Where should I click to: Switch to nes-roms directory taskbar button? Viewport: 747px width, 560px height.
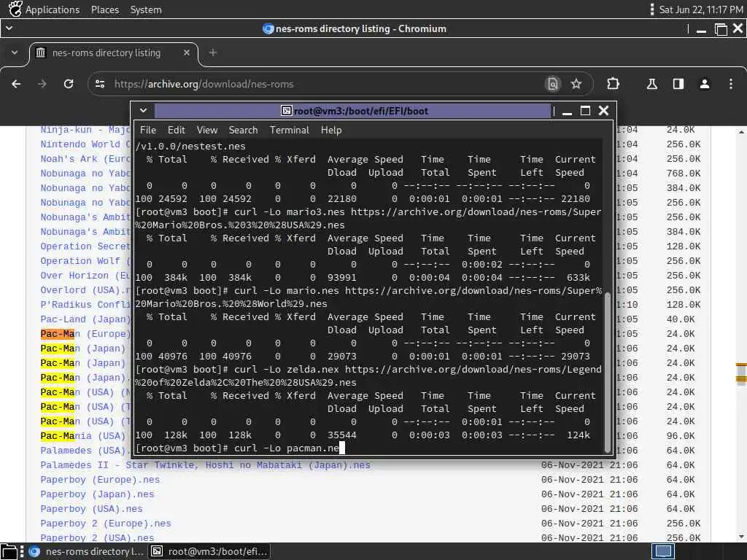click(88, 551)
